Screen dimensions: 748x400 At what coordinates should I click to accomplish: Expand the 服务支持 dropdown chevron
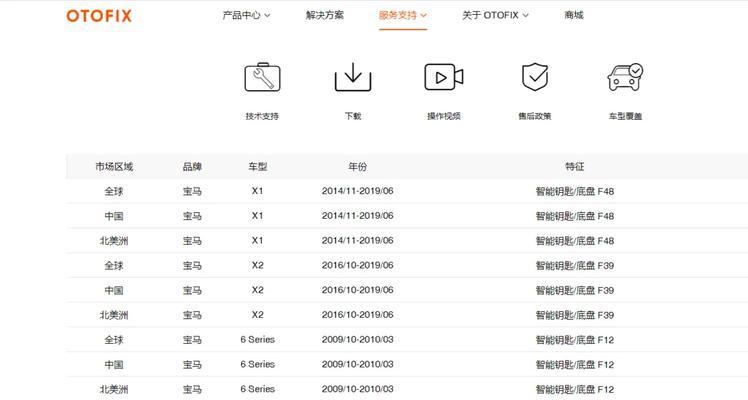coord(423,16)
